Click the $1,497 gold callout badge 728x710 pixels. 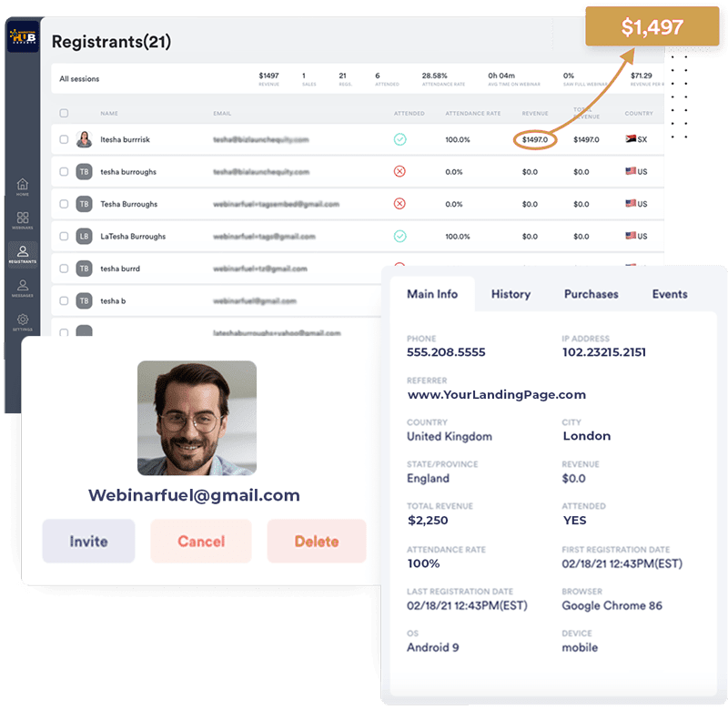[652, 26]
